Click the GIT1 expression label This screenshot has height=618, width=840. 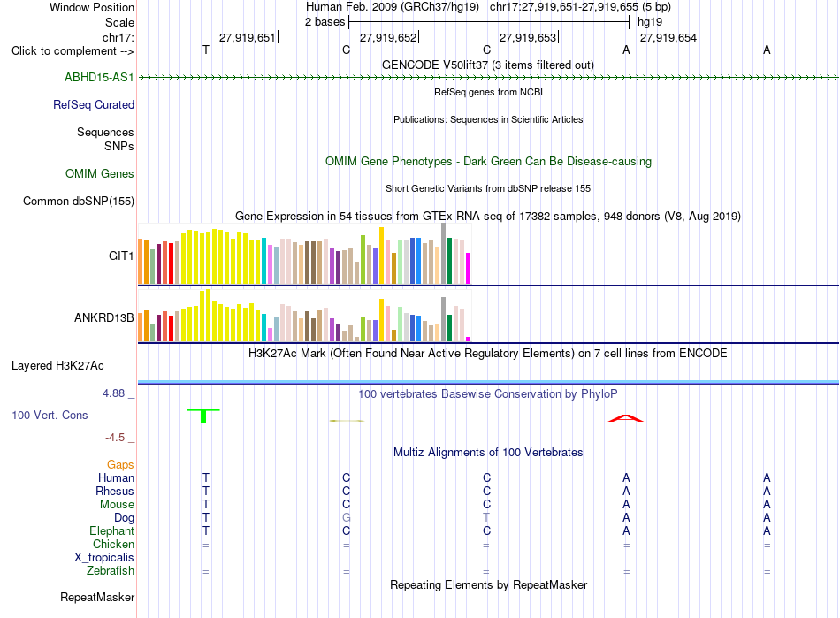[121, 256]
